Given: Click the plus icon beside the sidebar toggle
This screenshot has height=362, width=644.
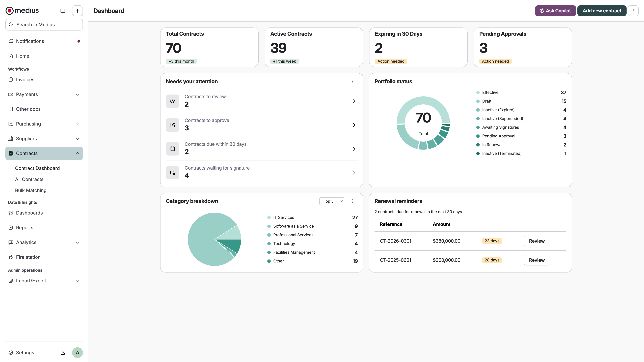Looking at the screenshot, I should click(77, 11).
